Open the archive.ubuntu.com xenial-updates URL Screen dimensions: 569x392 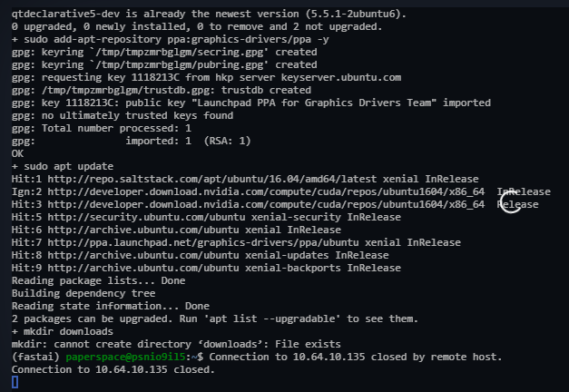[143, 255]
